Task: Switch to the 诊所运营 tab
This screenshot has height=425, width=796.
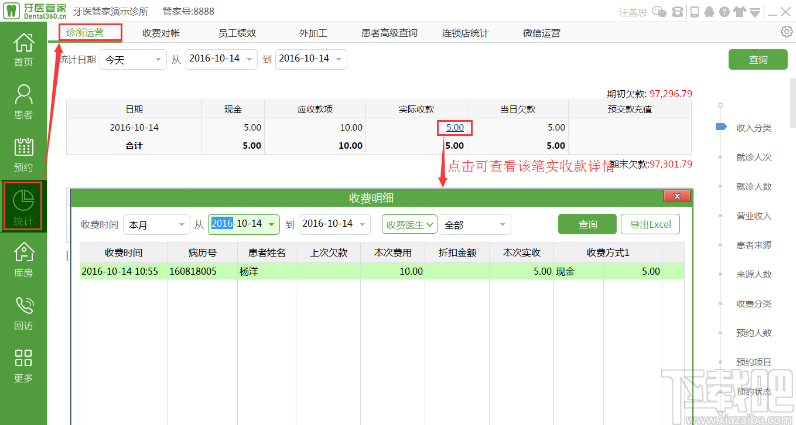Action: click(85, 33)
